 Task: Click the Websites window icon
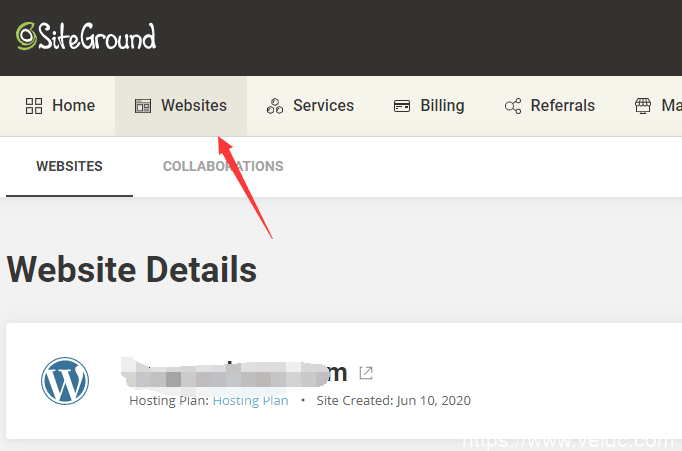coord(143,106)
